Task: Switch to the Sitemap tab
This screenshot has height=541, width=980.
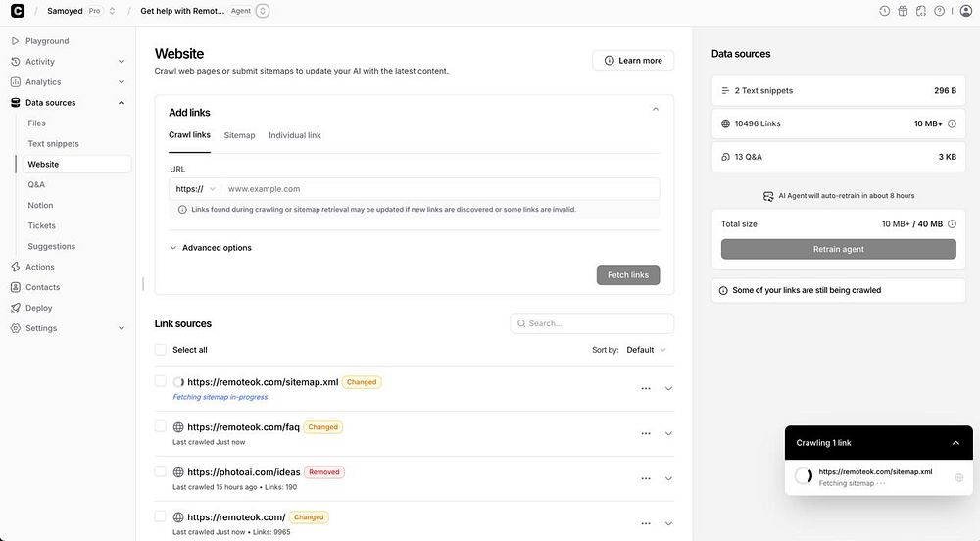Action: coord(239,135)
